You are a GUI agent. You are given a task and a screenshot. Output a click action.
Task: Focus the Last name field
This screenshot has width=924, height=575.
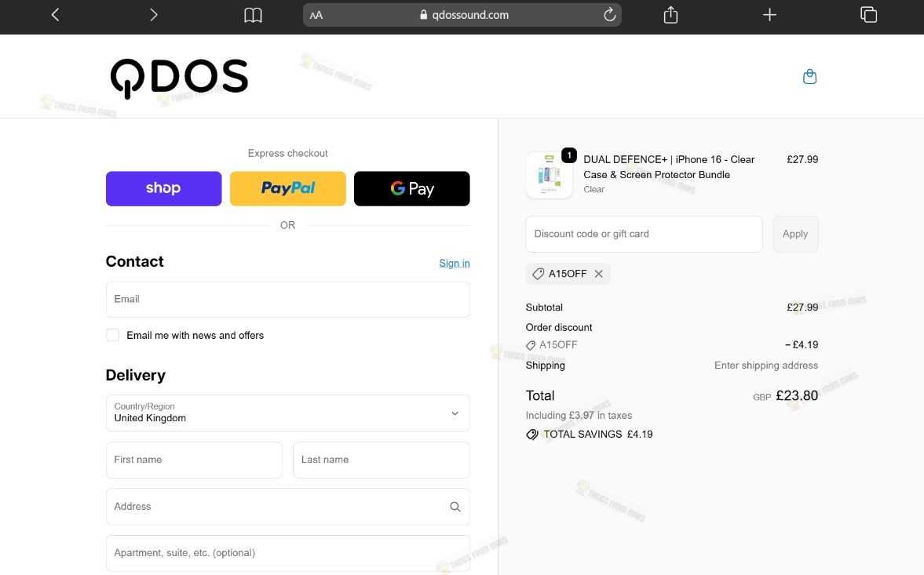pos(382,460)
